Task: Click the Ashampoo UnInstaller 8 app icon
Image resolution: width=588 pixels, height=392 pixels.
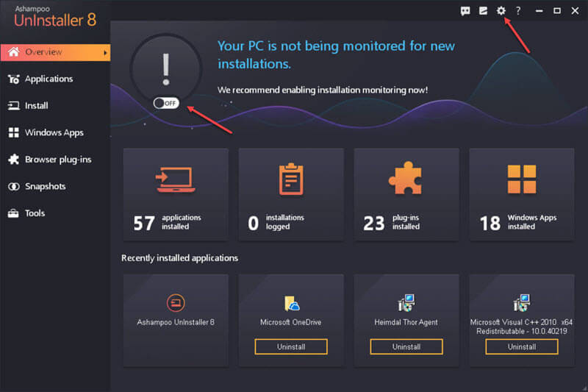Action: [176, 303]
